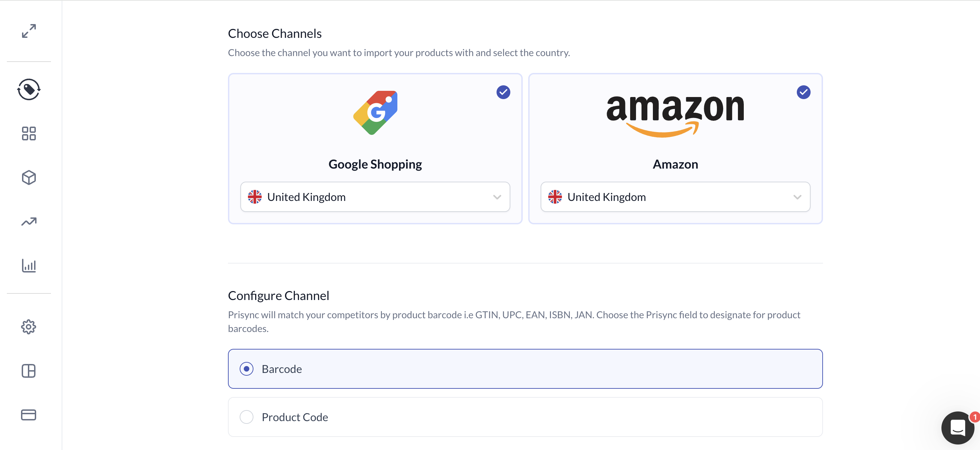Open the products cube icon in sidebar
Viewport: 980px width, 450px height.
point(29,178)
